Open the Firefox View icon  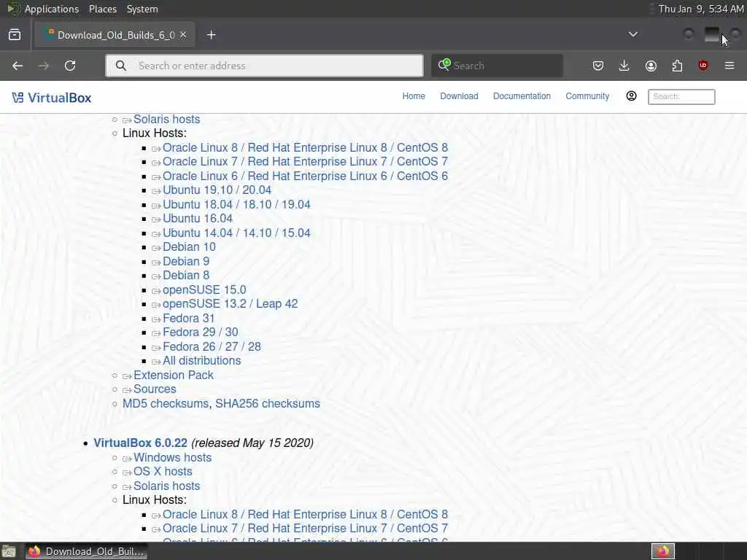pyautogui.click(x=15, y=35)
